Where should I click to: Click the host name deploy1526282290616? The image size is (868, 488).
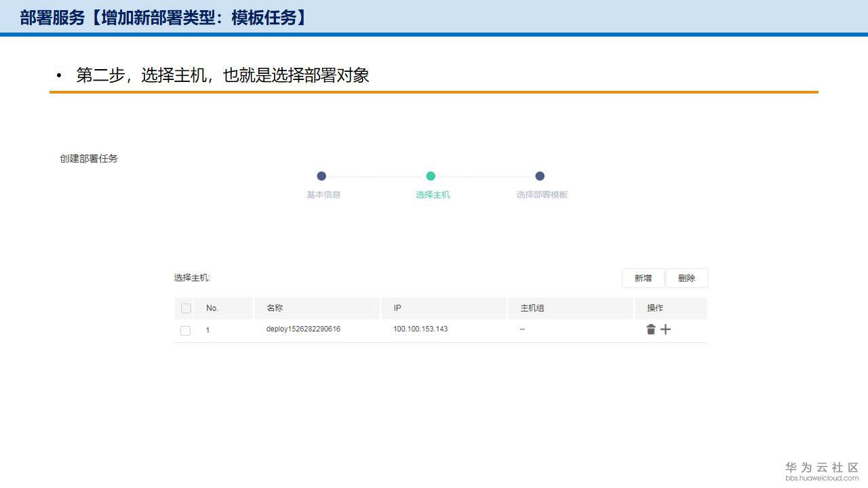point(302,330)
